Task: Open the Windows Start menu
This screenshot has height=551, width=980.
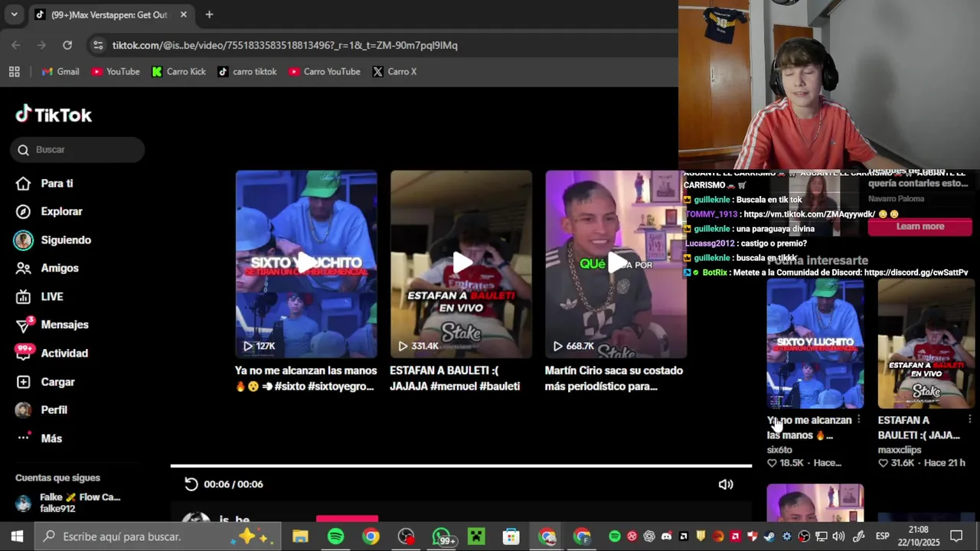Action: click(17, 536)
